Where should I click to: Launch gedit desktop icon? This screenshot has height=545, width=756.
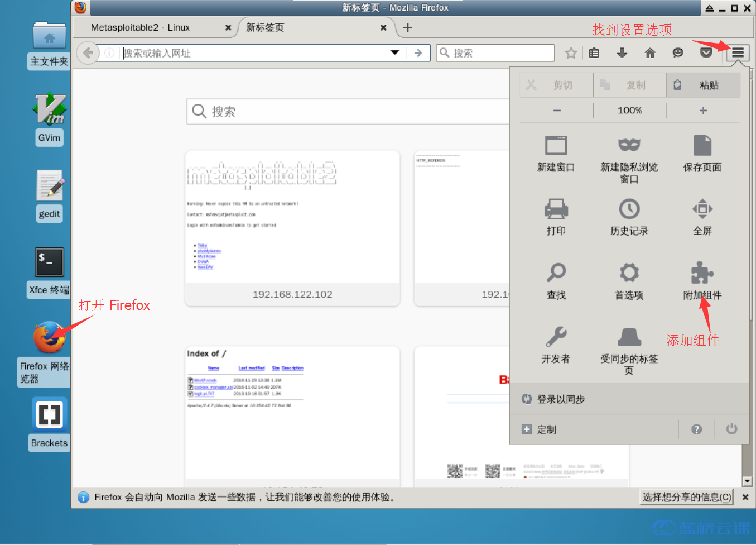click(x=49, y=196)
